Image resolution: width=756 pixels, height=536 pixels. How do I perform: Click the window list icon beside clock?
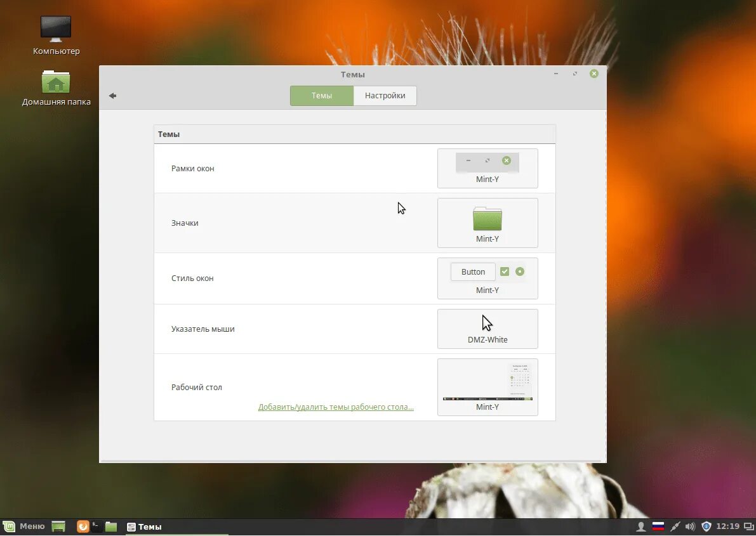749,526
